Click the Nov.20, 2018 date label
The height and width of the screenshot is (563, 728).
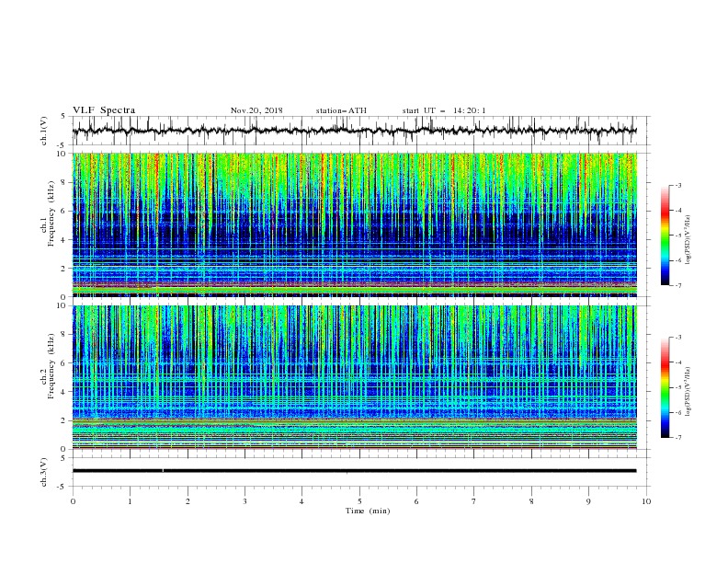click(256, 110)
